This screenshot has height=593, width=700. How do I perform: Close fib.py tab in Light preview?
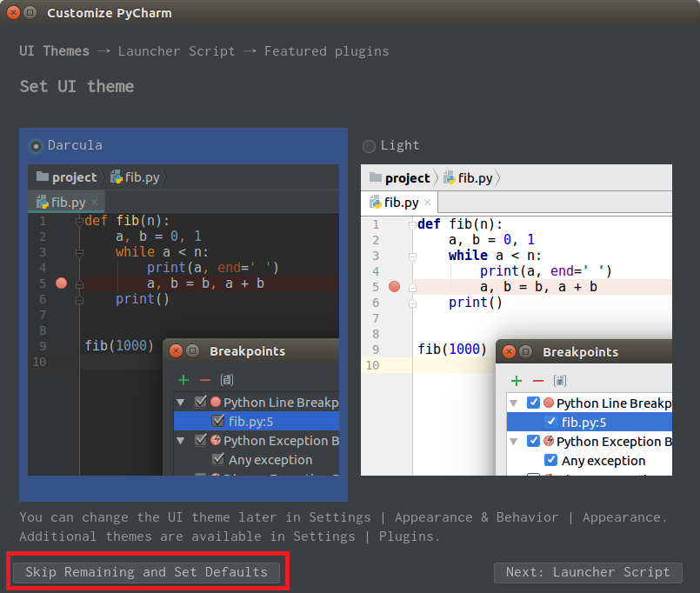427,203
